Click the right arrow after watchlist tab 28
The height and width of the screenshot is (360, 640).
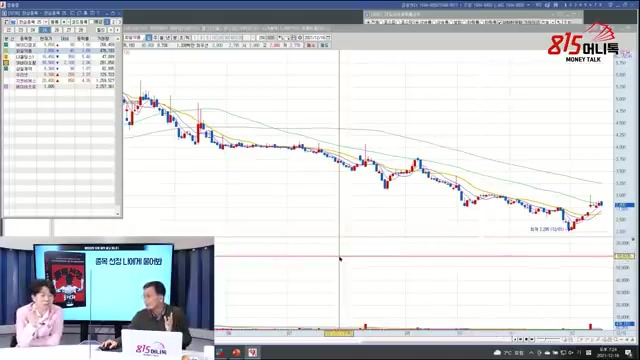[117, 30]
